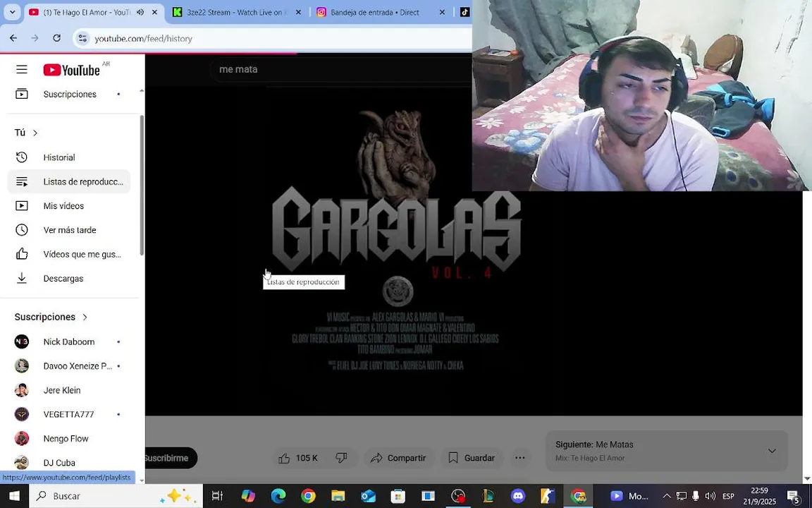Click the YouTube logo
The height and width of the screenshot is (508, 812).
click(x=71, y=70)
